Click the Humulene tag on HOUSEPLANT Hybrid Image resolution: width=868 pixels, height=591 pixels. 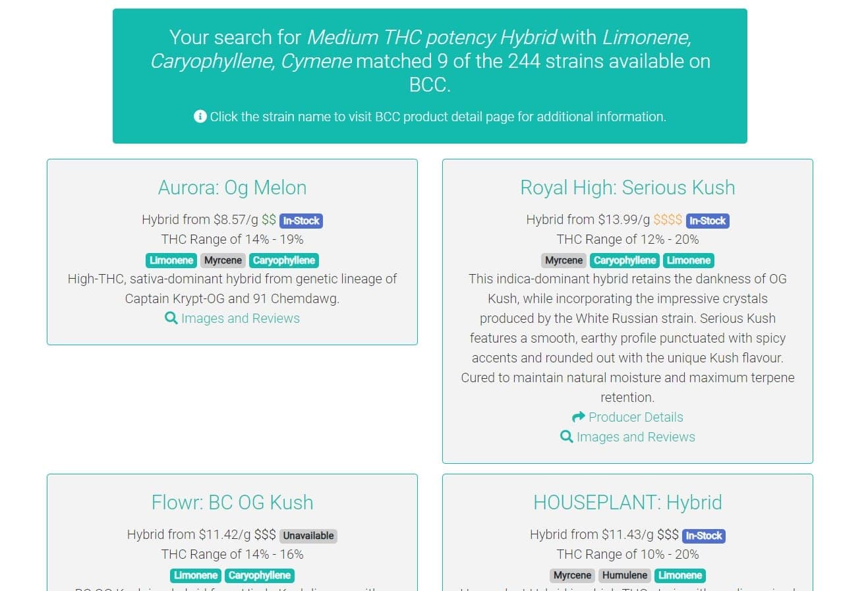click(625, 575)
